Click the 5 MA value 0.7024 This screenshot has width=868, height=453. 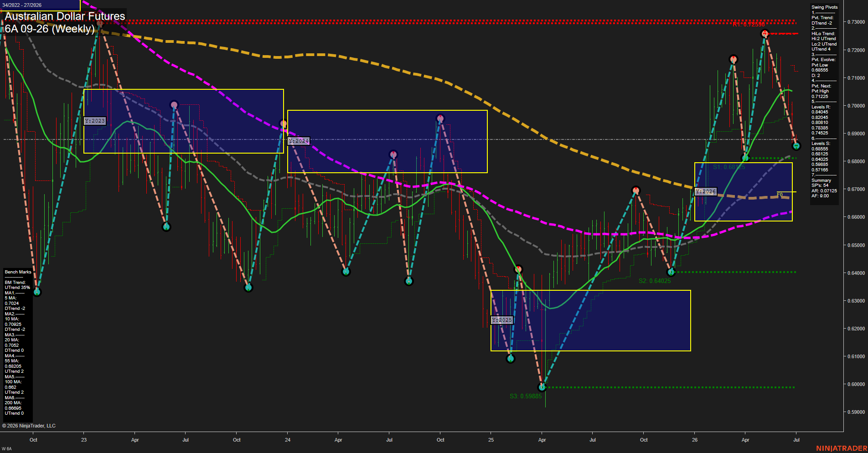[x=12, y=304]
